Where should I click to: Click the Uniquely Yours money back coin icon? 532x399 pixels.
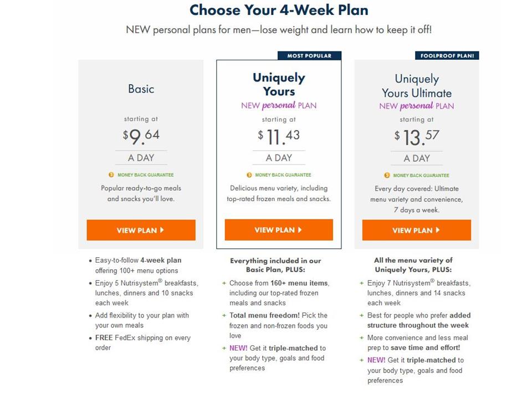[x=249, y=175]
